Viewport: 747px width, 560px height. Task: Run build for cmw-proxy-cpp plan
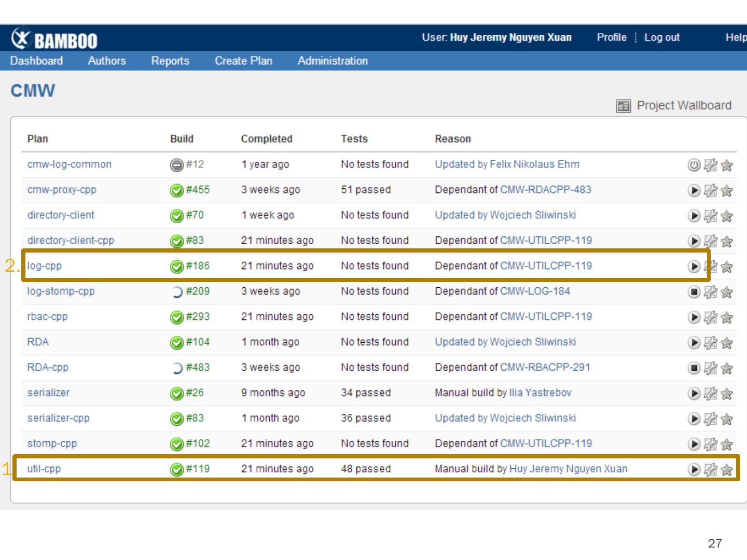click(694, 190)
